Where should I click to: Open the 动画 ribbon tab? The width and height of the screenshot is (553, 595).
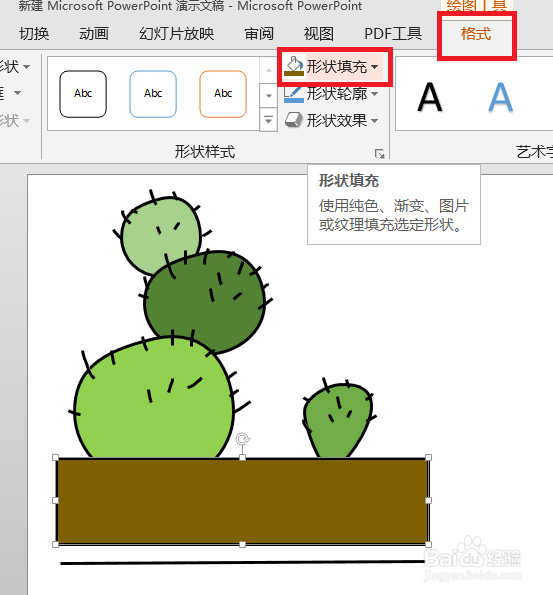(94, 34)
